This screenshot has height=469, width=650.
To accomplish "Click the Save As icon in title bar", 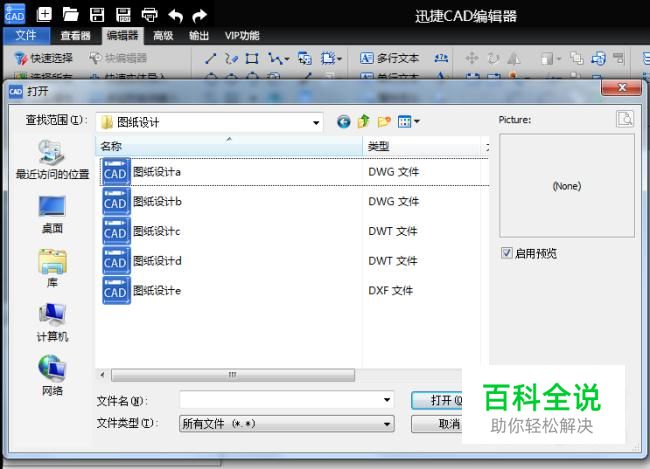I will [123, 15].
